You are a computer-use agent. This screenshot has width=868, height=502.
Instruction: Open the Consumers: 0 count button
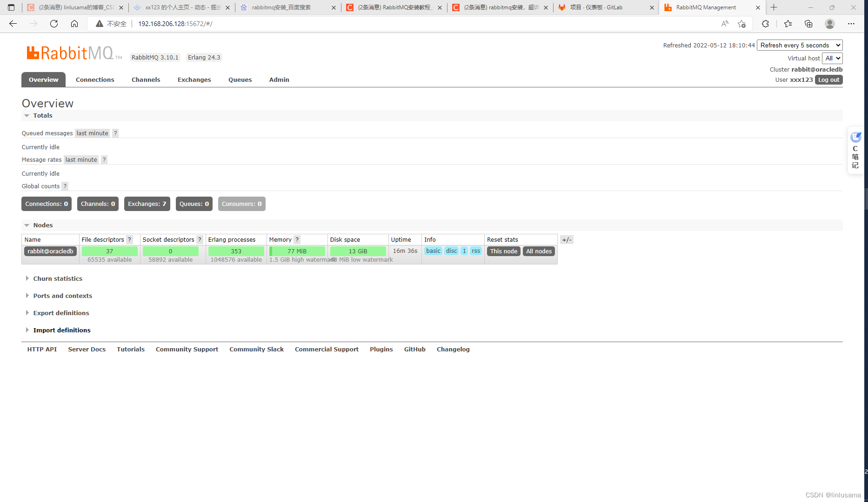click(241, 204)
